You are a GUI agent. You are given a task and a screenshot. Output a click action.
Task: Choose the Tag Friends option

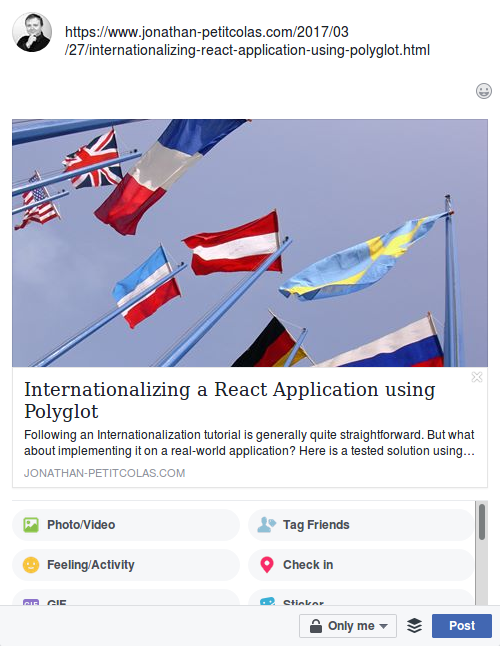(361, 525)
